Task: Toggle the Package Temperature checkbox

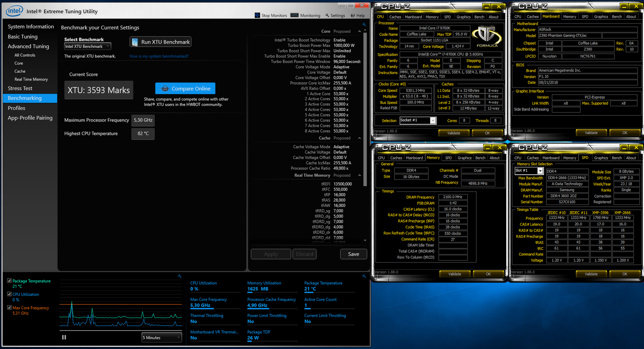Action: 9,281
